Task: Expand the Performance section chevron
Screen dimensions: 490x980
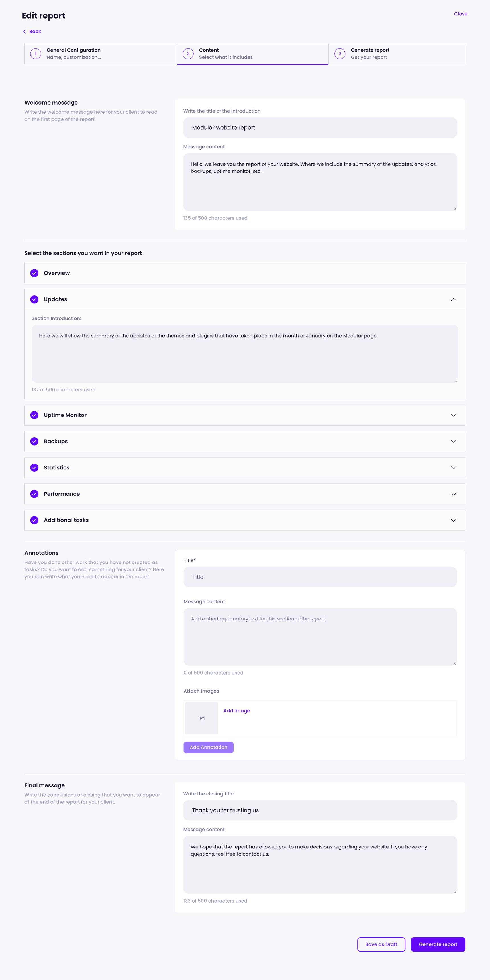Action: (x=453, y=494)
